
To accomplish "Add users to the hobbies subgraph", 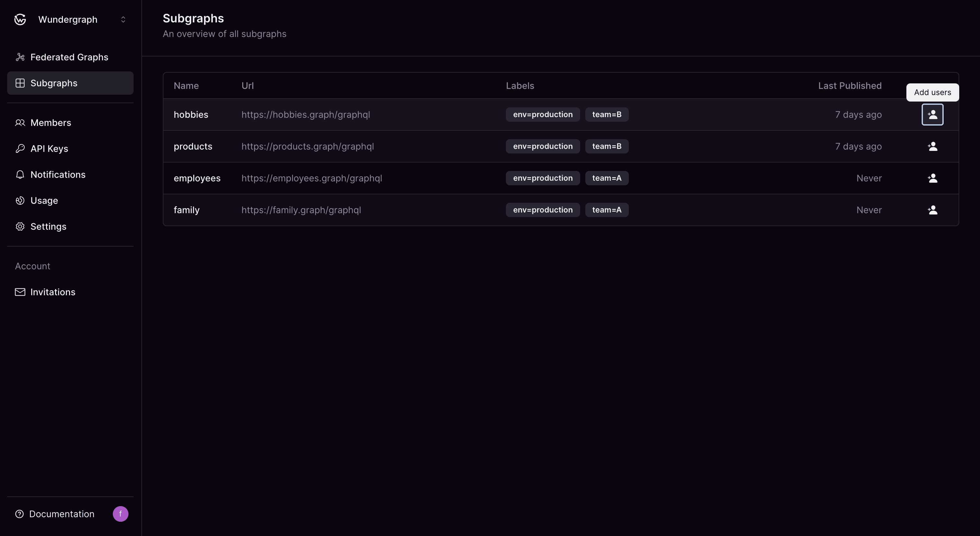I will point(932,114).
